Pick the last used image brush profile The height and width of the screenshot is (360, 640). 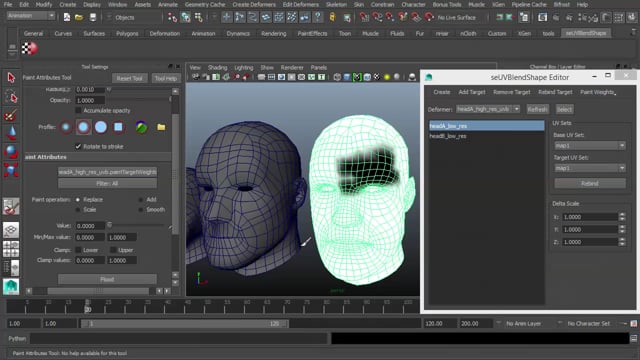(x=141, y=127)
